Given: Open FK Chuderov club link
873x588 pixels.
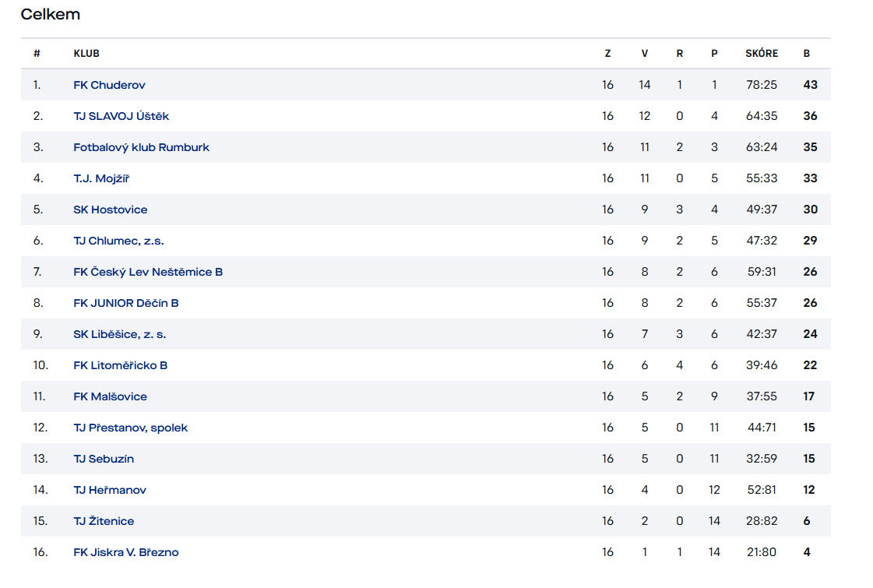Looking at the screenshot, I should point(109,85).
